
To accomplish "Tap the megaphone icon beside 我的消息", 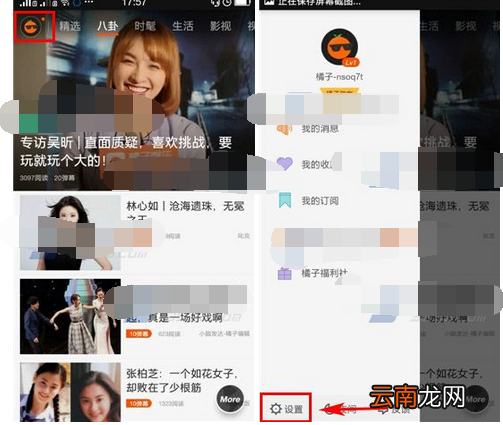I will (284, 129).
